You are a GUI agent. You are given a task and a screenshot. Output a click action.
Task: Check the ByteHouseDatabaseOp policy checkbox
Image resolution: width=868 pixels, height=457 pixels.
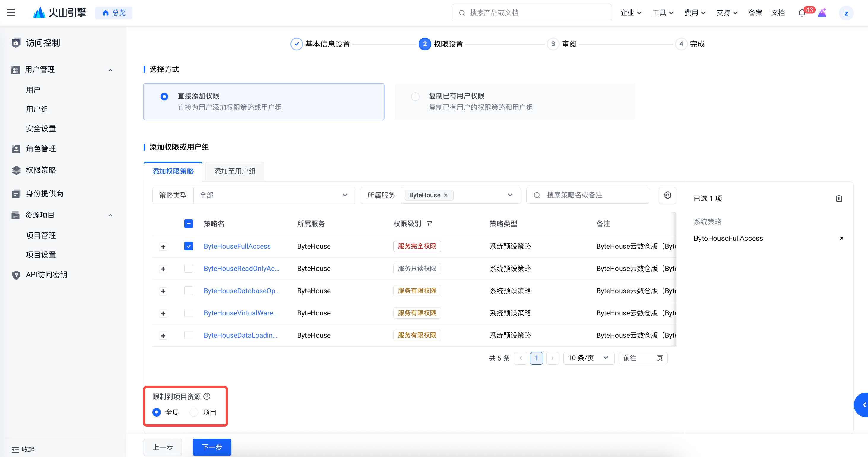click(x=189, y=291)
